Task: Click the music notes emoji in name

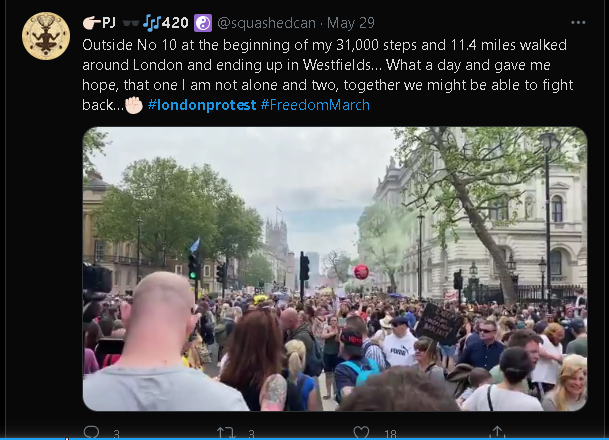Action: pos(151,23)
